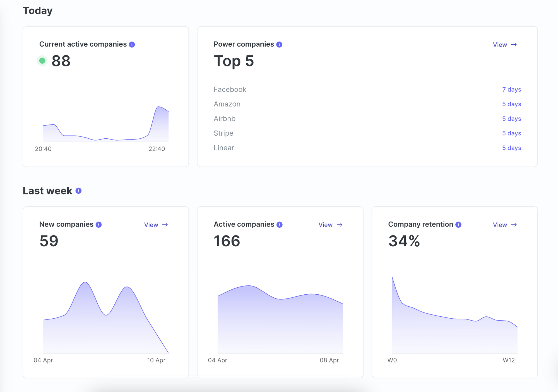
Task: Click info icon beside Last week heading
Action: click(x=79, y=191)
